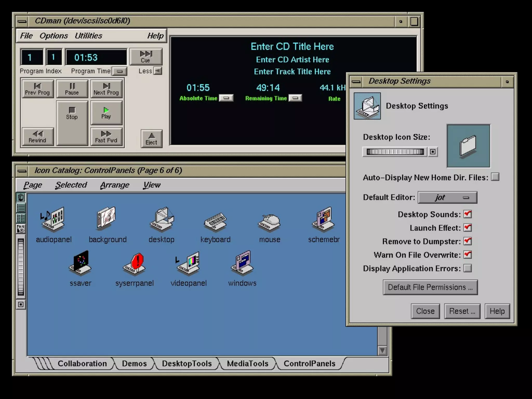The height and width of the screenshot is (399, 532).
Task: Click Help button in Desktop Settings
Action: click(x=497, y=311)
